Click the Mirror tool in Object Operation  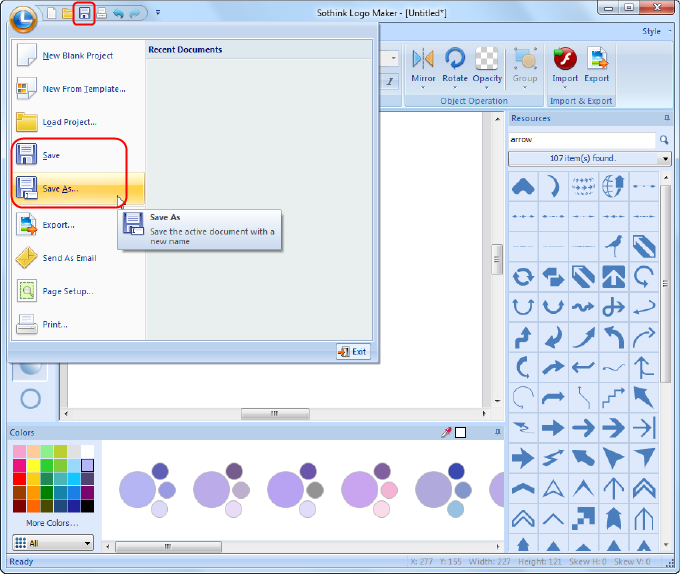(x=423, y=65)
